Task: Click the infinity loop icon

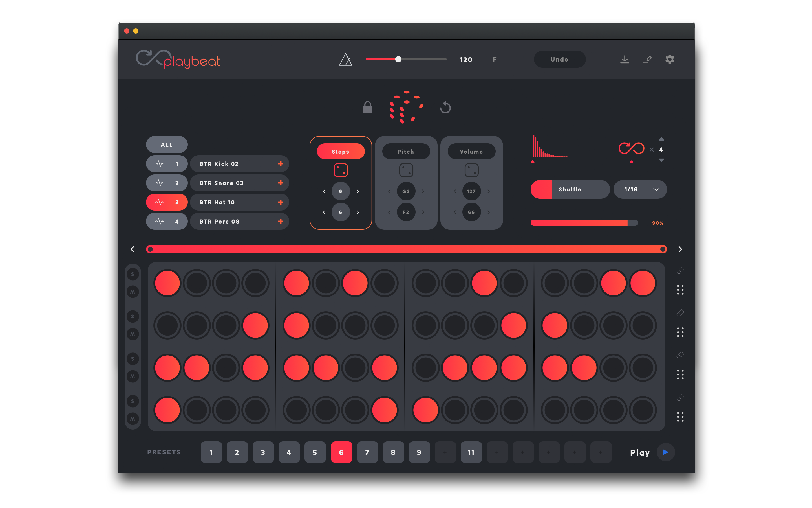Action: pos(631,148)
